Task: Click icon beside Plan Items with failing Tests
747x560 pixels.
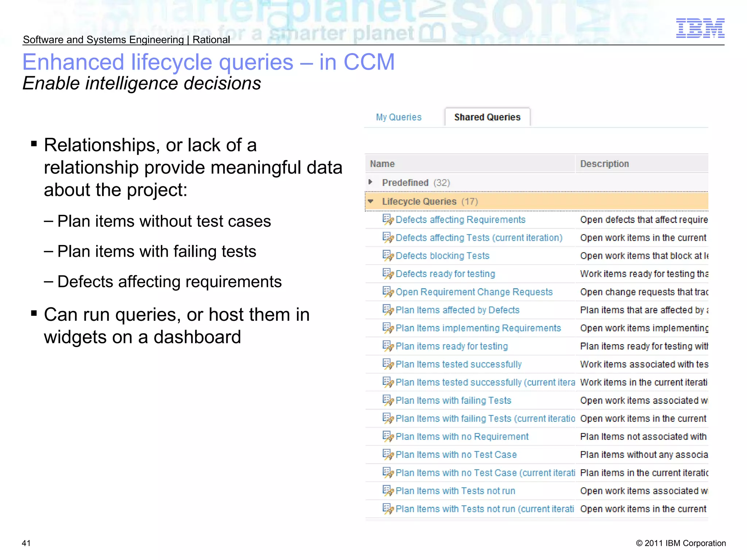Action: coord(388,400)
